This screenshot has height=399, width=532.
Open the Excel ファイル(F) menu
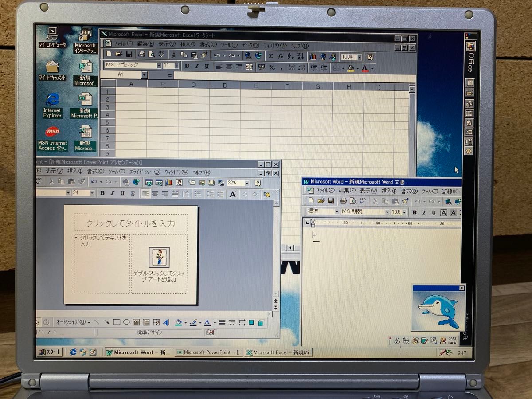point(123,43)
